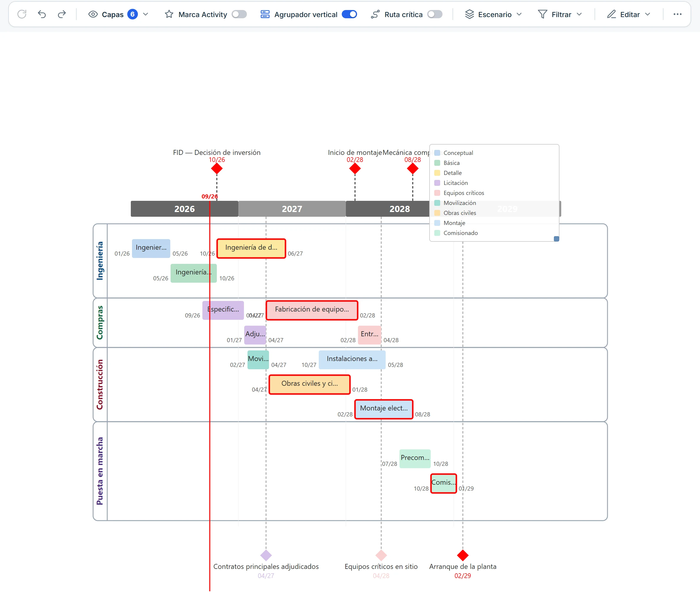Expand the Editar dropdown chevron
The height and width of the screenshot is (596, 700).
click(647, 14)
